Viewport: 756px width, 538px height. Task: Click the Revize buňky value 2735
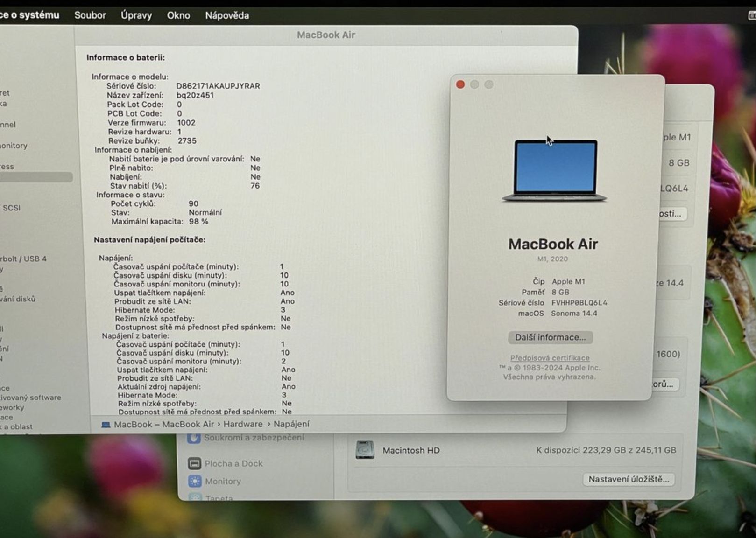coord(187,141)
